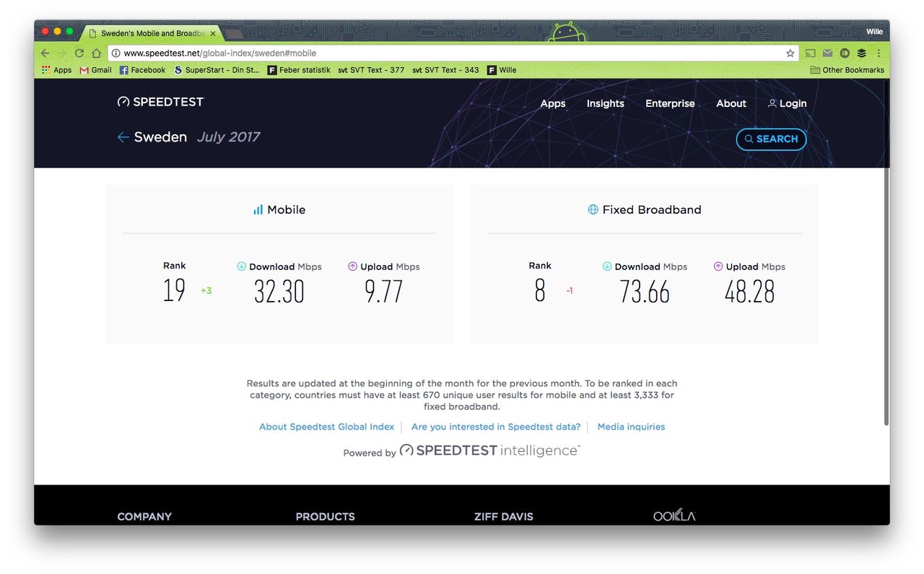Click the SEARCH button
The height and width of the screenshot is (574, 924).
771,139
